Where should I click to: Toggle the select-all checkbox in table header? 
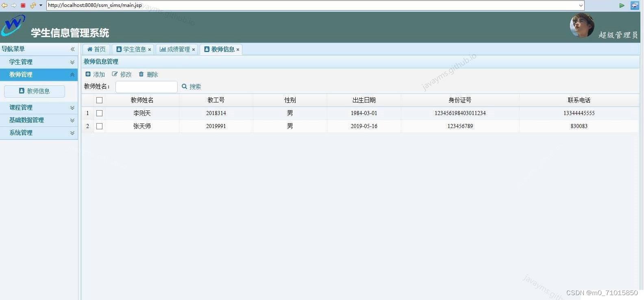click(99, 100)
